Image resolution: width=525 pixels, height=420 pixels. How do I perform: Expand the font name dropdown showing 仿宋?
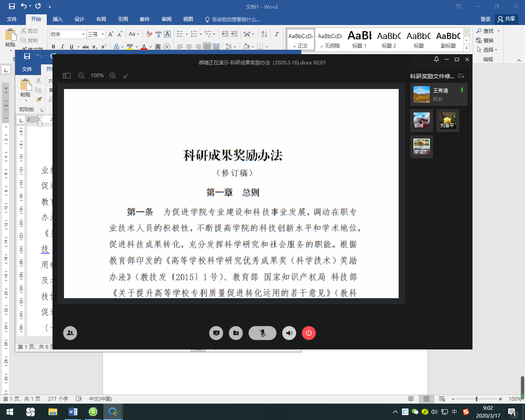[83, 34]
